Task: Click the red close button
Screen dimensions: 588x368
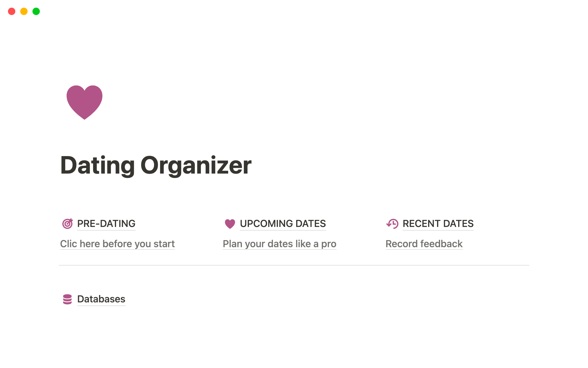Action: coord(12,11)
